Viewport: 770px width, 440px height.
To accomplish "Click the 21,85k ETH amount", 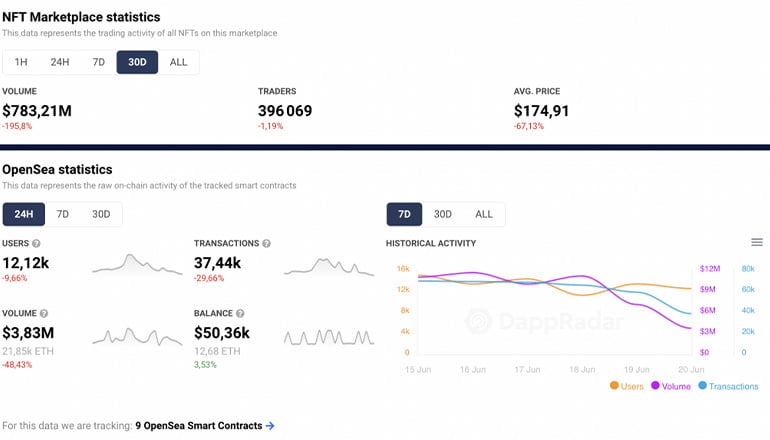I will [x=28, y=351].
